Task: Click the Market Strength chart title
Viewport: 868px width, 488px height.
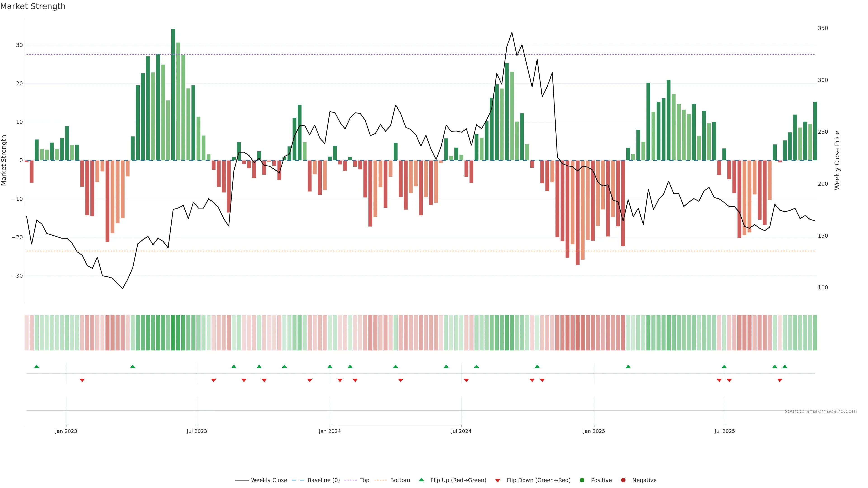Action: (33, 6)
